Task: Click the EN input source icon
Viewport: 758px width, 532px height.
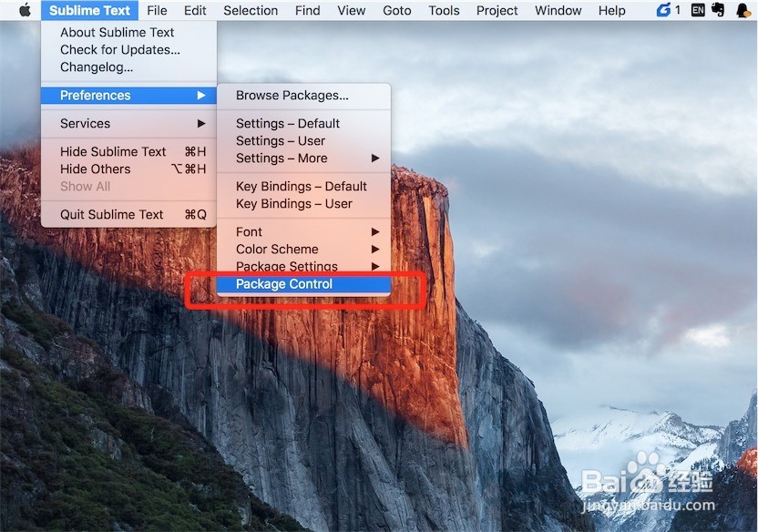Action: [698, 10]
